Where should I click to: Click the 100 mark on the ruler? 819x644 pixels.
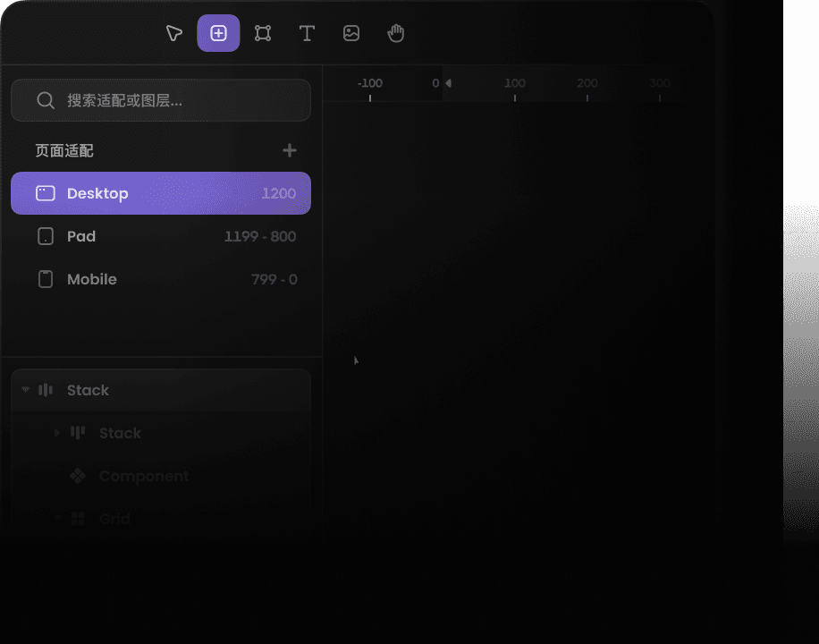[514, 83]
